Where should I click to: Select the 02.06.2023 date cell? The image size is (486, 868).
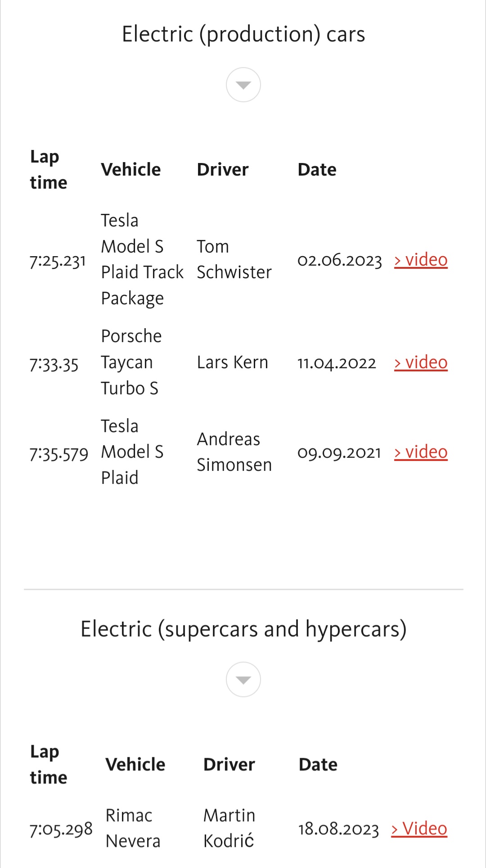pyautogui.click(x=339, y=260)
